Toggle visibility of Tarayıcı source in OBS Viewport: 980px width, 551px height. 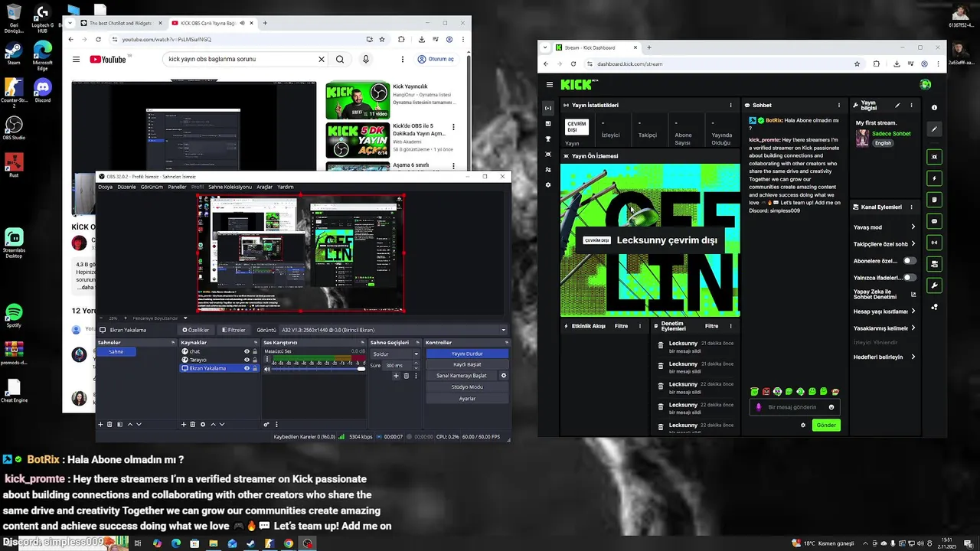[247, 360]
